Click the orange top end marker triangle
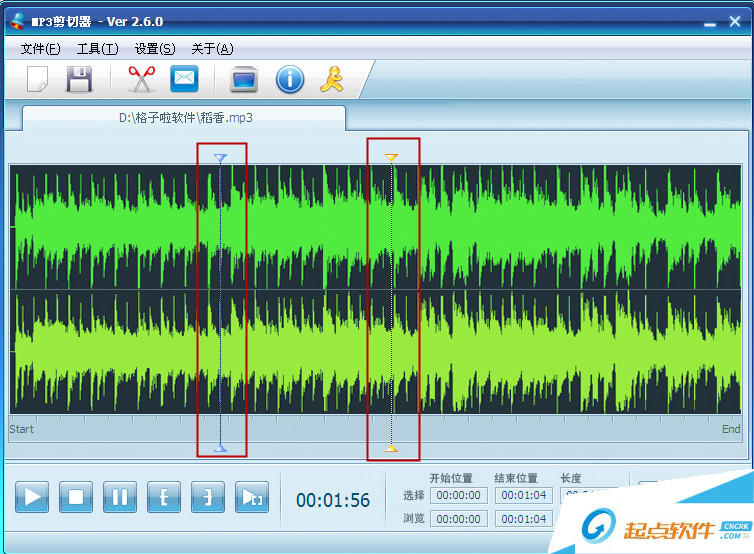This screenshot has height=554, width=754. [391, 157]
